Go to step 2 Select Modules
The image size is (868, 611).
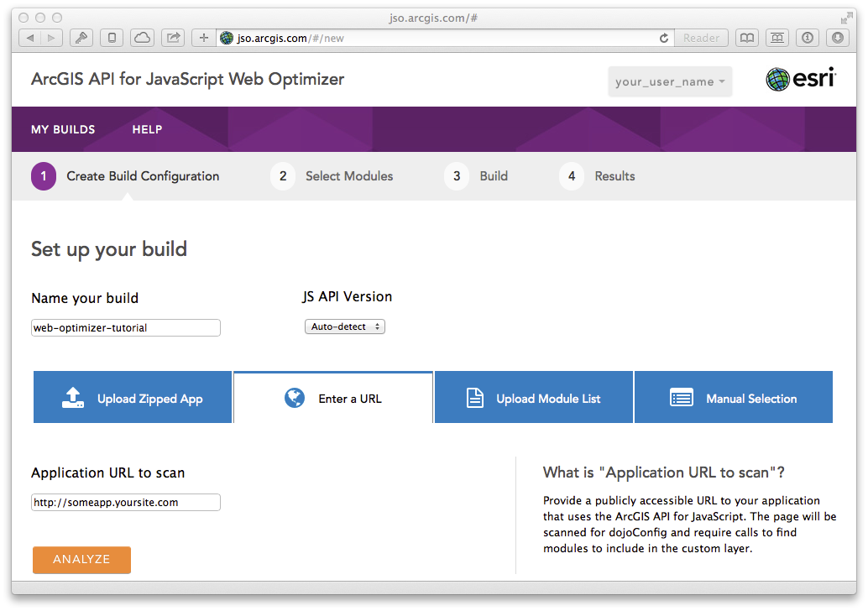[x=332, y=176]
